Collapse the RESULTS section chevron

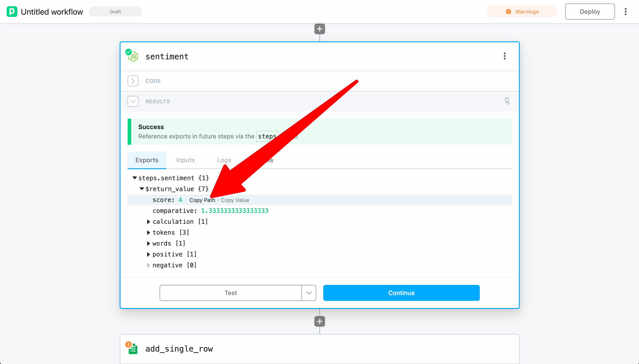(x=133, y=101)
